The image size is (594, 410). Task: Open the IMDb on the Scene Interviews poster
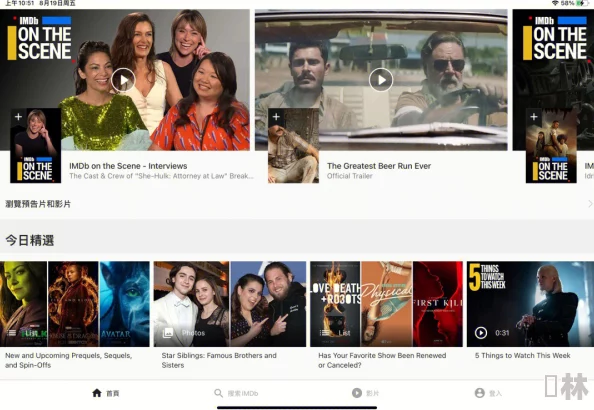[36, 146]
